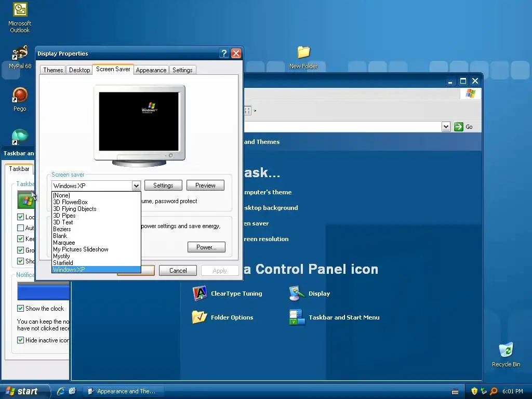Viewport: 532px width, 399px height.
Task: Click the screen saver Settings button
Action: 163,185
